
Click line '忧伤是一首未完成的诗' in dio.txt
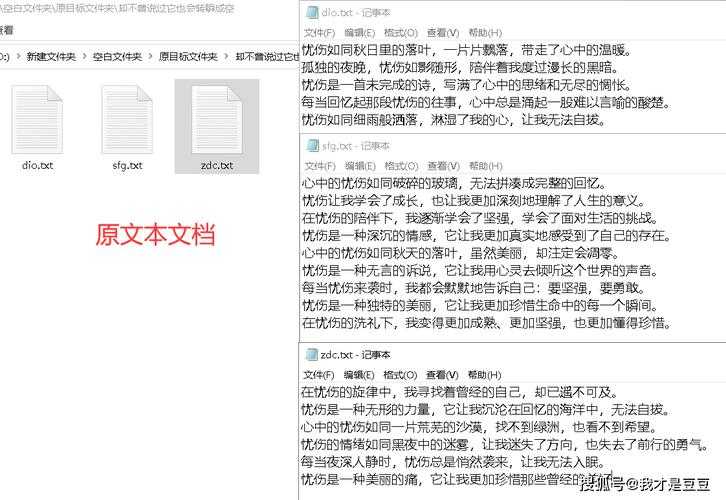point(467,85)
